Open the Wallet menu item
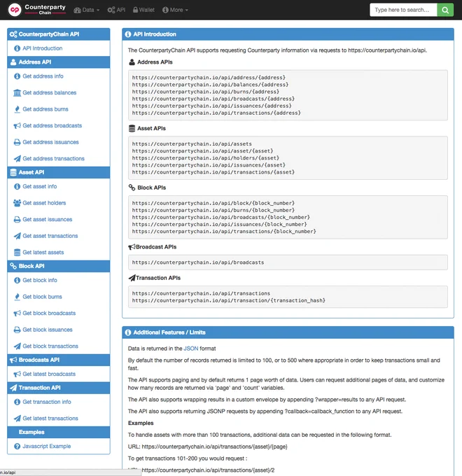 143,10
